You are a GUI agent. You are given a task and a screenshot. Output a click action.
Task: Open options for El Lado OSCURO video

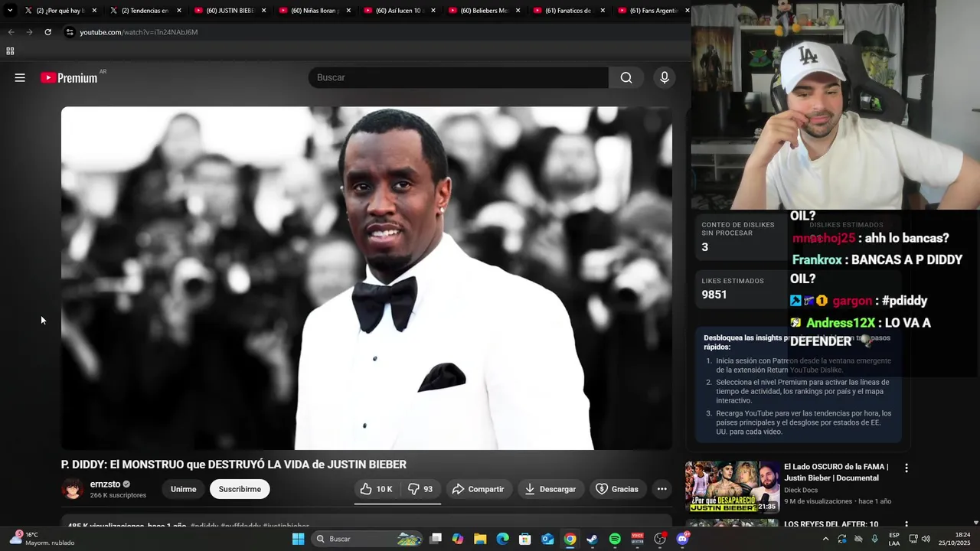[906, 468]
